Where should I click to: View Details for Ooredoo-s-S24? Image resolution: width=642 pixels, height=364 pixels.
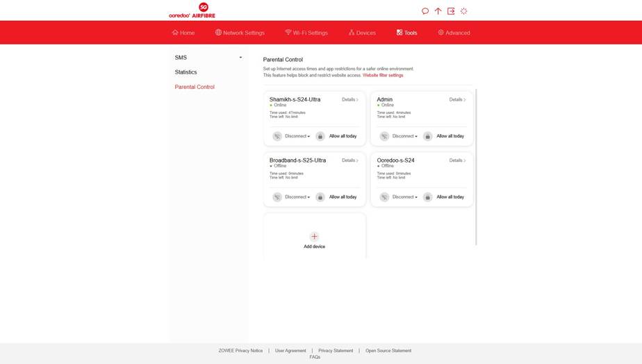[457, 160]
